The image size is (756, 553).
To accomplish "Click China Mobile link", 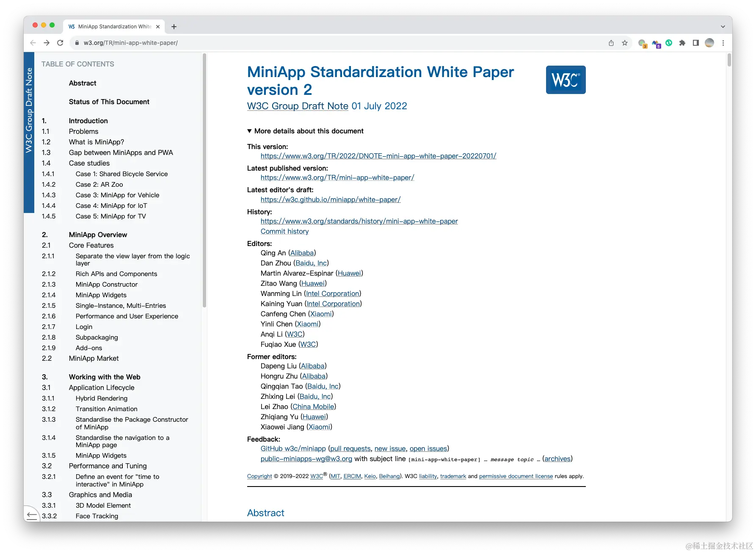I will point(313,407).
